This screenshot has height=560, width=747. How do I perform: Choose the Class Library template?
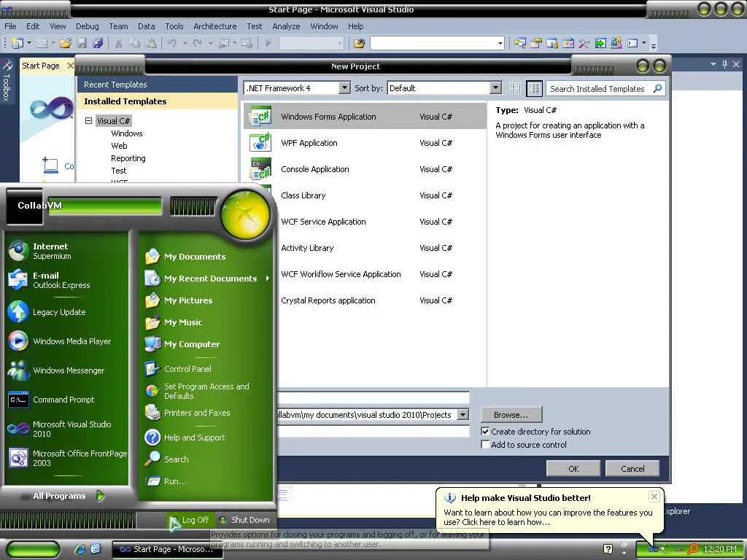[x=365, y=195]
